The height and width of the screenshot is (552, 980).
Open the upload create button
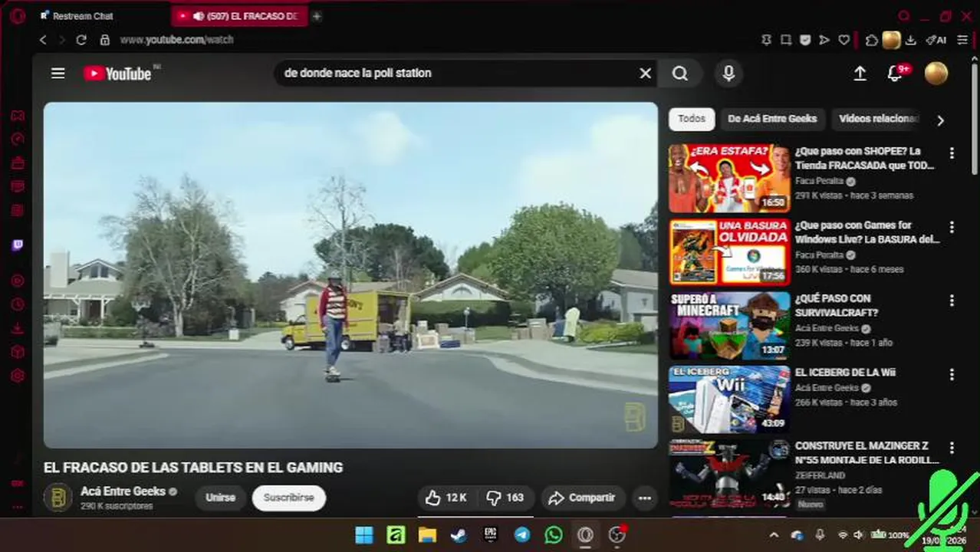(860, 73)
